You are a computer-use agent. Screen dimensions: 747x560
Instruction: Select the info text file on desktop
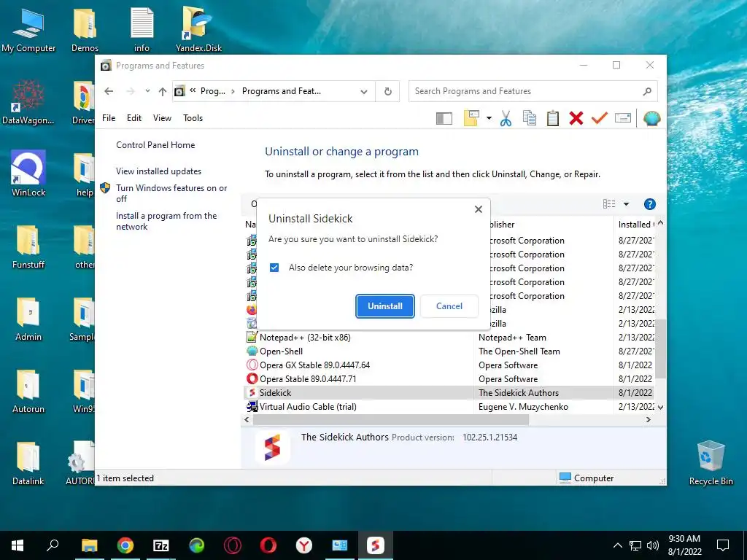pyautogui.click(x=142, y=29)
